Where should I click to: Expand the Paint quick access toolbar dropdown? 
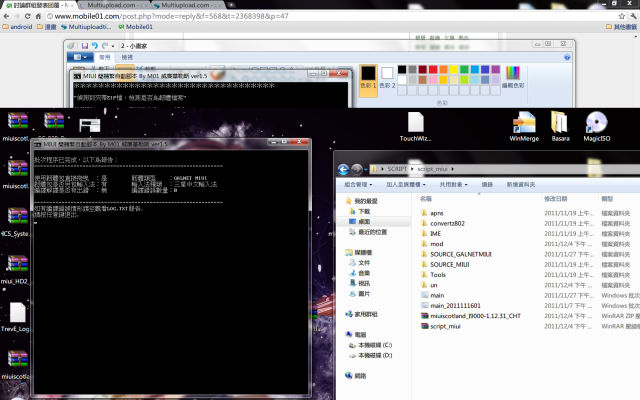[113, 46]
